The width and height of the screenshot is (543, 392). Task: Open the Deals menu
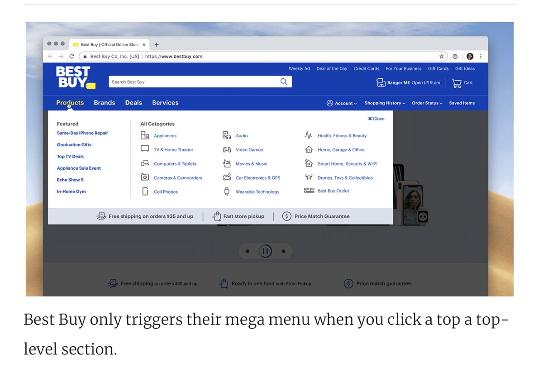133,103
